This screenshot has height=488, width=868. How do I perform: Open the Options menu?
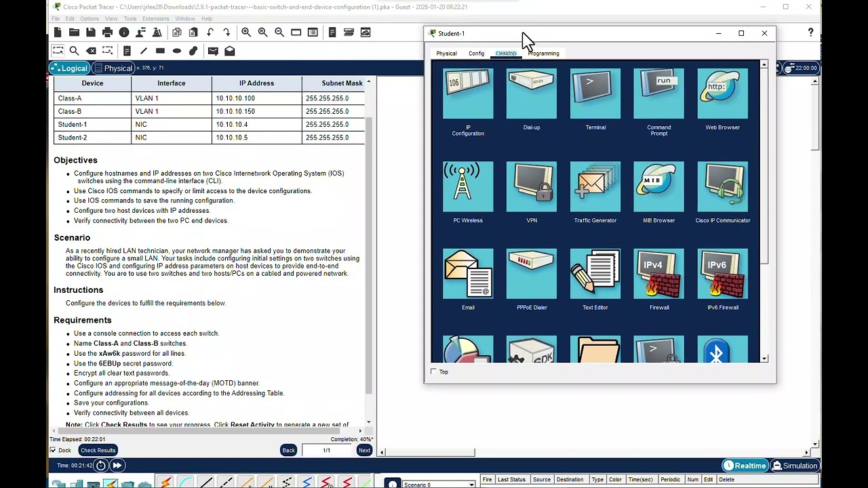click(x=90, y=18)
